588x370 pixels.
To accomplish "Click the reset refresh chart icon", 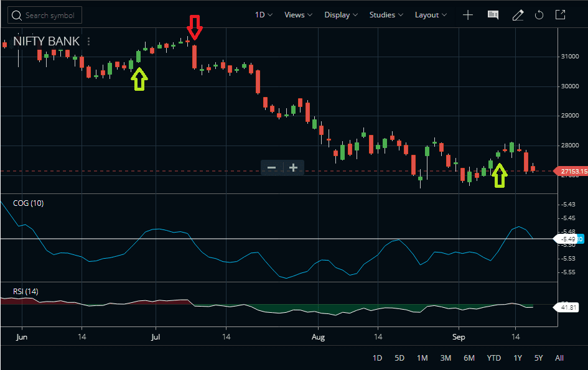I will (x=539, y=15).
